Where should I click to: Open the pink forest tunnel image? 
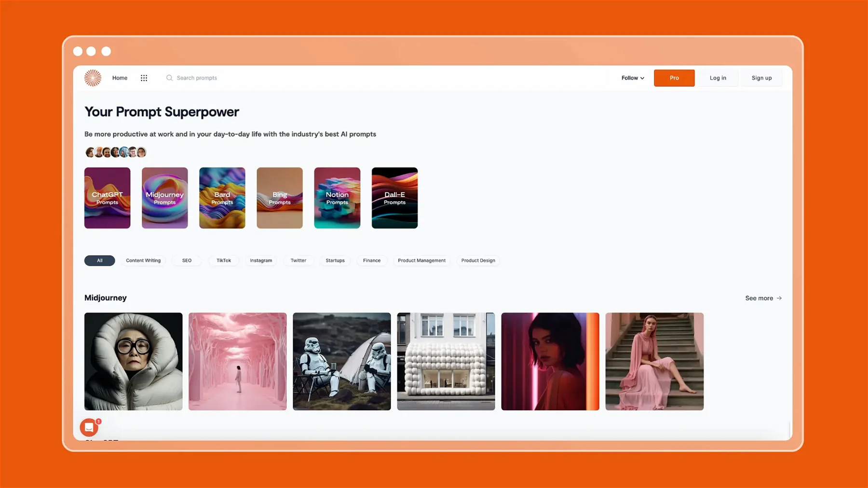coord(238,362)
